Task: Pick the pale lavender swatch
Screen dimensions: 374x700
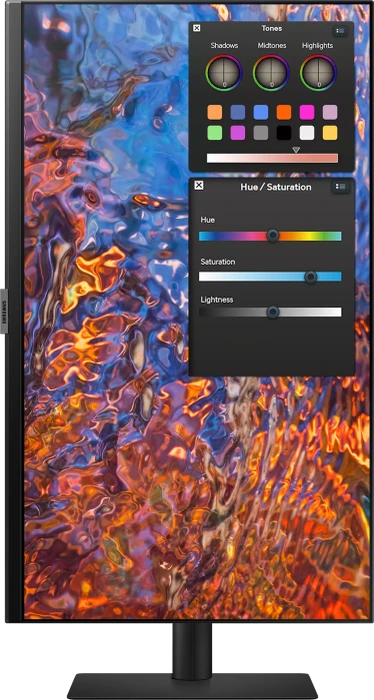Action: pyautogui.click(x=330, y=112)
